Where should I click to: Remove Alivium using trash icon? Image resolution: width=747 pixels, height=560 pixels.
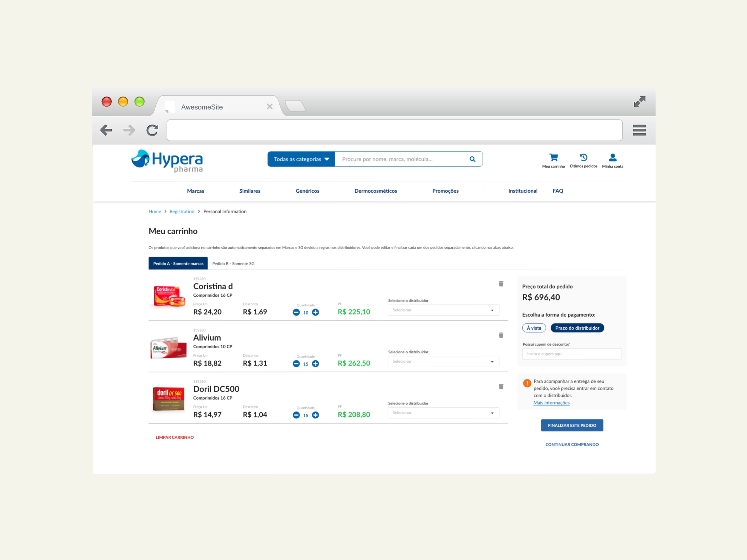(x=501, y=335)
